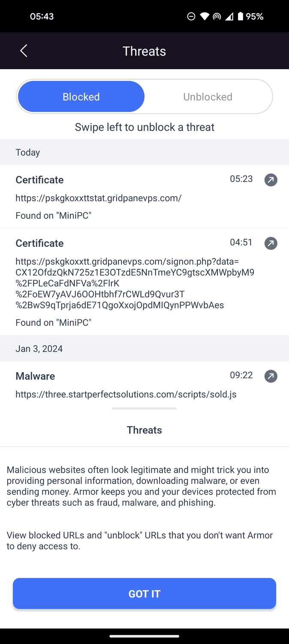289x644 pixels.
Task: Tap the clock showing 05:43
Action: 42,17
